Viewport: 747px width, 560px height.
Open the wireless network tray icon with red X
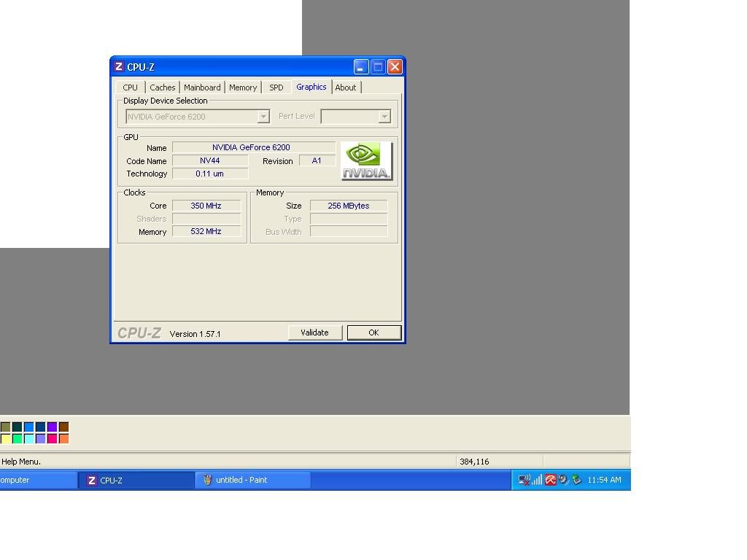[524, 480]
